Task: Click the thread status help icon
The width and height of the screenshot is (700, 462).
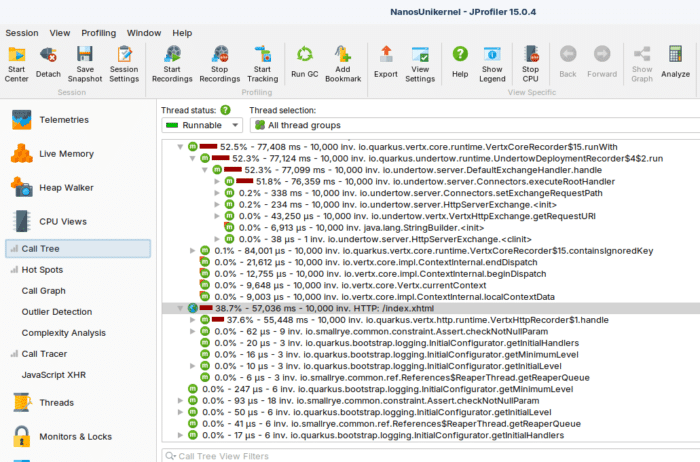Action: coord(225,110)
